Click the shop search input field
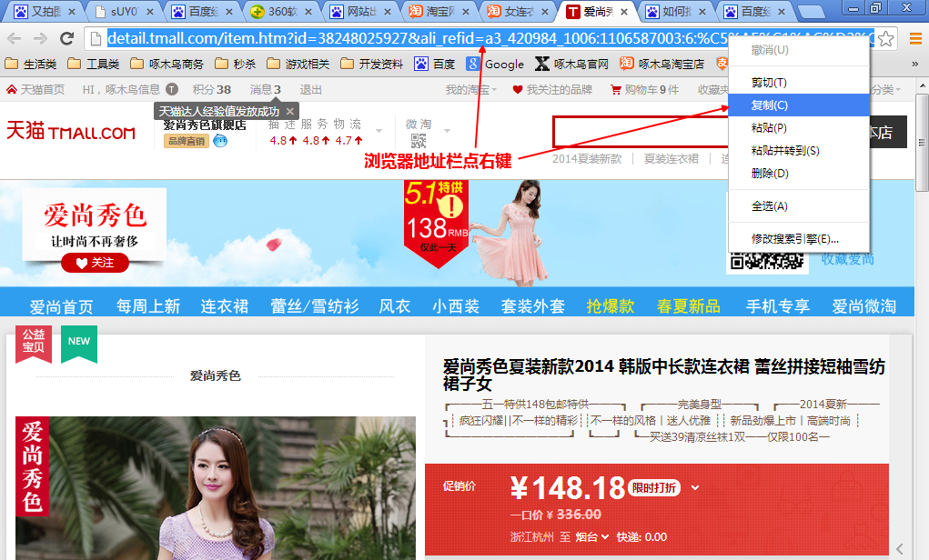Screen dimensions: 929x560 (641, 132)
